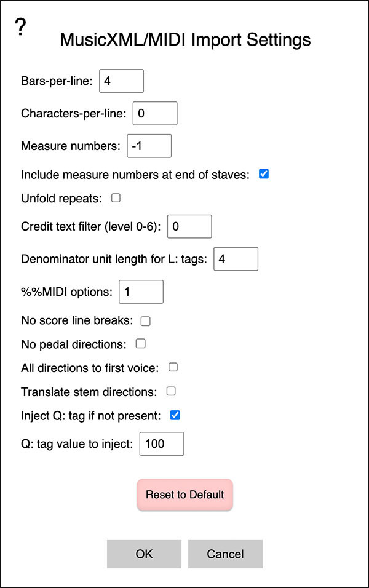The width and height of the screenshot is (369, 588).
Task: Focus the Q: tag value to inject field
Action: [162, 443]
